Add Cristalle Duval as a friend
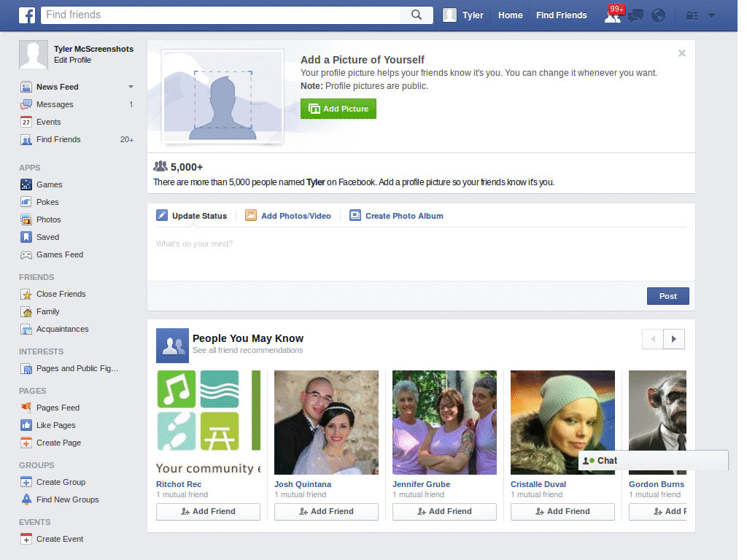Image resolution: width=747 pixels, height=560 pixels. pyautogui.click(x=562, y=511)
